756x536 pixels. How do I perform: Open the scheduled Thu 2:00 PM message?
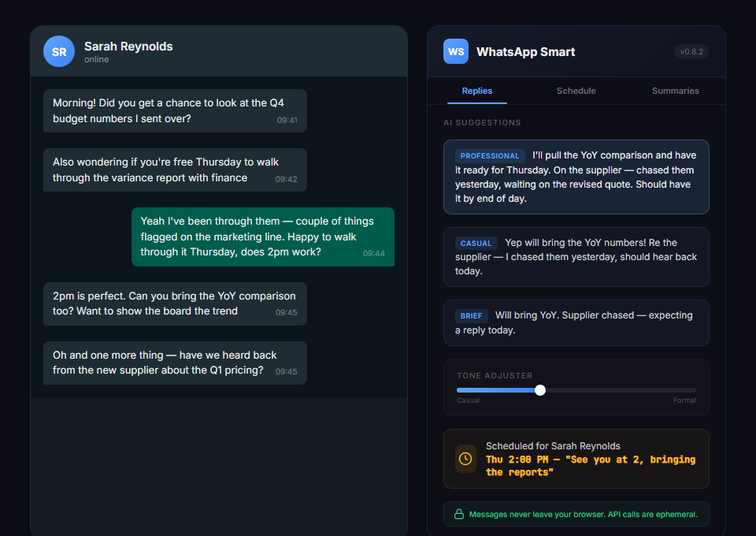589,459
